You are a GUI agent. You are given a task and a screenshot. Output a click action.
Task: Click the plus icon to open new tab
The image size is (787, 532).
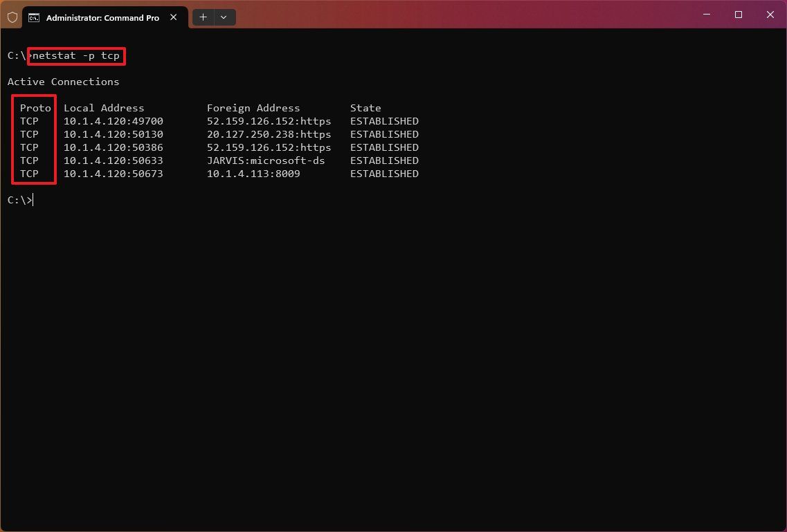tap(203, 17)
